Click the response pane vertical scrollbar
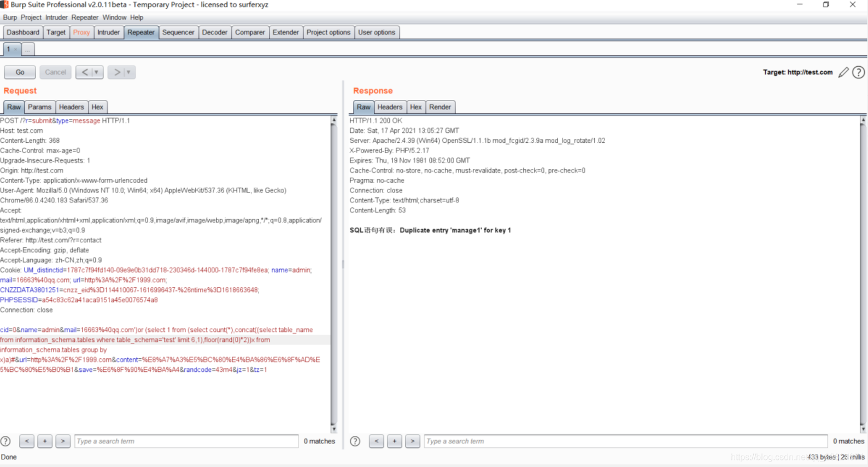868x467 pixels. coord(863,275)
